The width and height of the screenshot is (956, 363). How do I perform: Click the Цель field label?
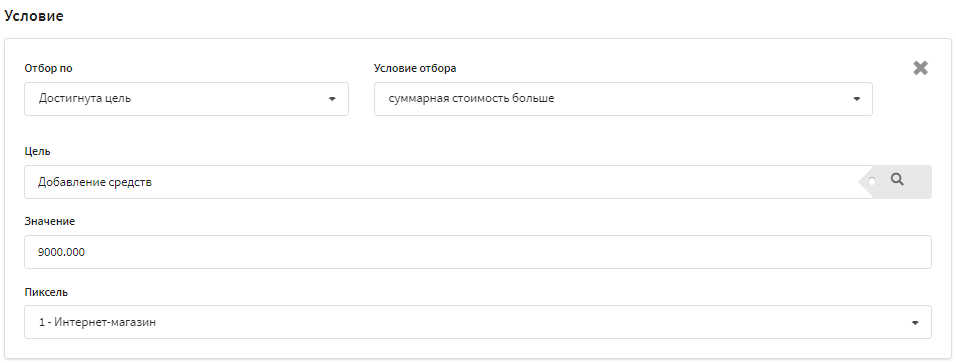click(x=37, y=151)
